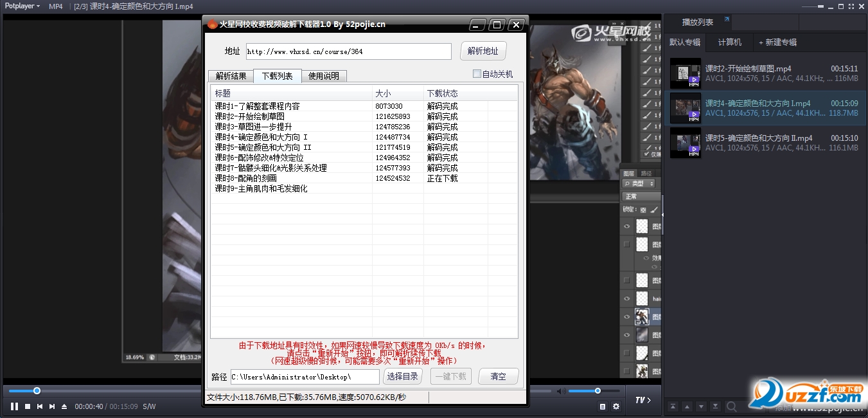
Task: Toggle PotPlayer playlist panel icon
Action: click(x=603, y=406)
